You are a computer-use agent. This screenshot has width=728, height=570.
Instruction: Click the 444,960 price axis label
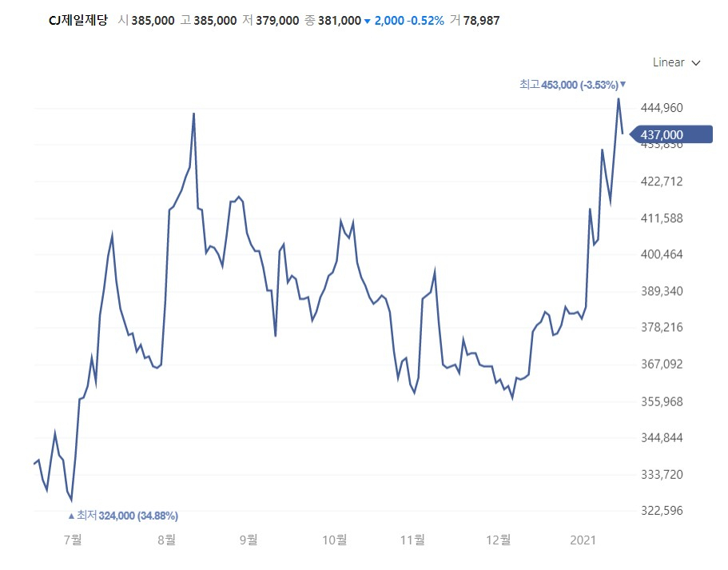(662, 108)
